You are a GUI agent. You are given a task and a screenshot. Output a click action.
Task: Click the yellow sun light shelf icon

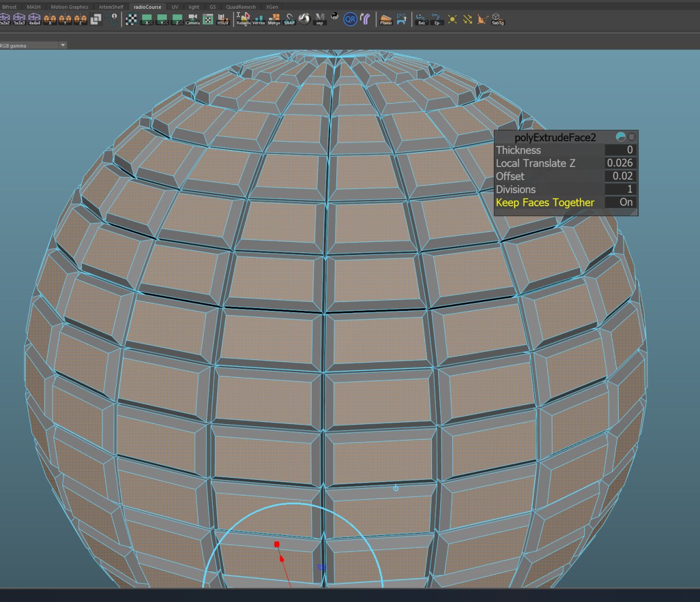point(452,19)
